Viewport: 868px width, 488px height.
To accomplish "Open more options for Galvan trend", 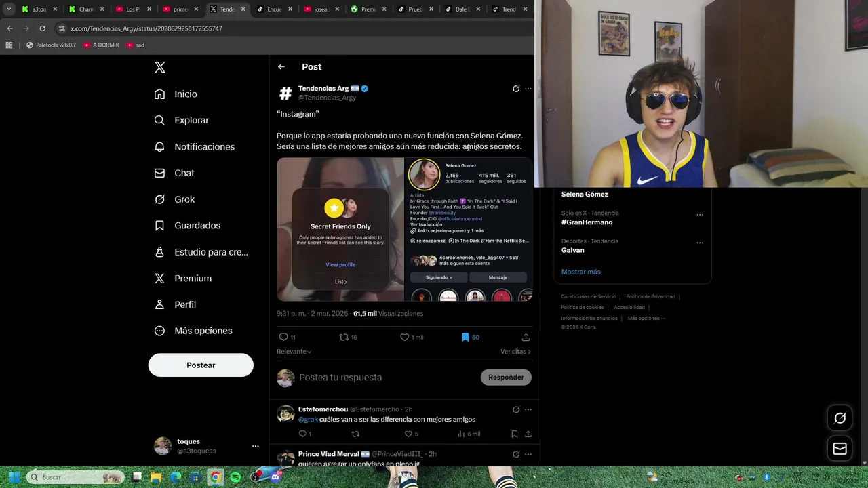I will [x=700, y=243].
